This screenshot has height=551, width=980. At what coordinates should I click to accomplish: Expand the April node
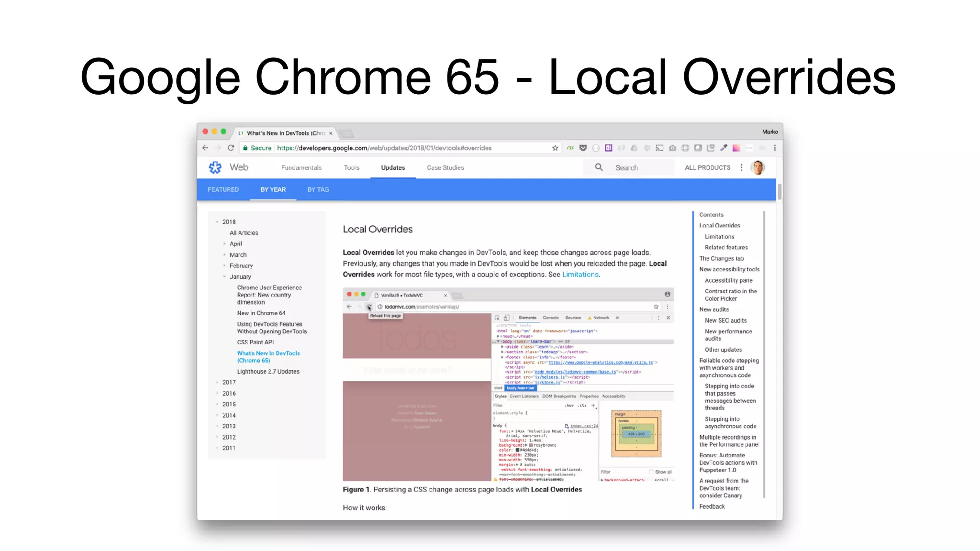point(224,243)
